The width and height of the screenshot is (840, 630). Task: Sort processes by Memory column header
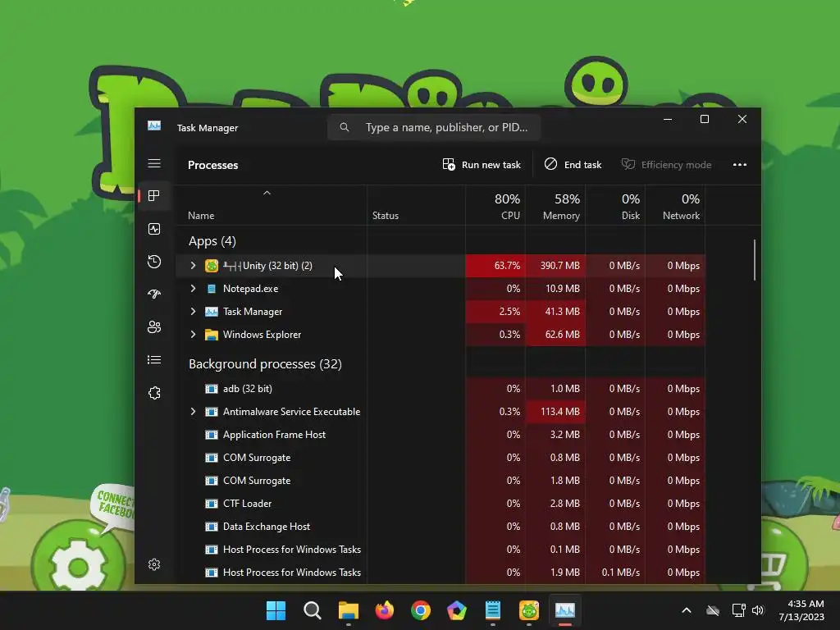coord(555,206)
